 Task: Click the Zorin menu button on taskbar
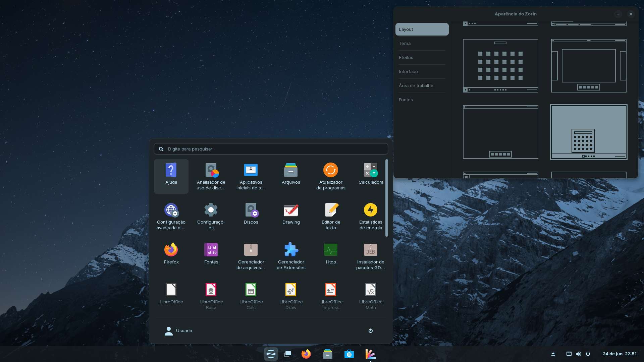tap(271, 354)
